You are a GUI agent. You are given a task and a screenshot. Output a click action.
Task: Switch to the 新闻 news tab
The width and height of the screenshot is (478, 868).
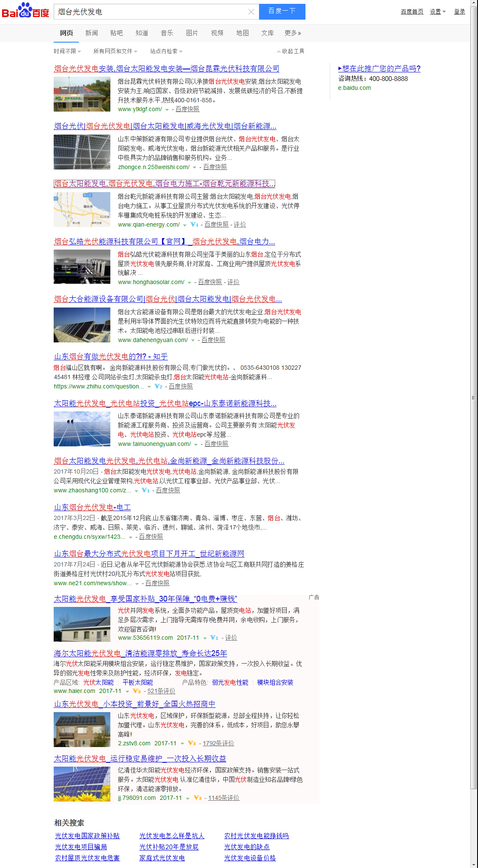click(x=92, y=33)
